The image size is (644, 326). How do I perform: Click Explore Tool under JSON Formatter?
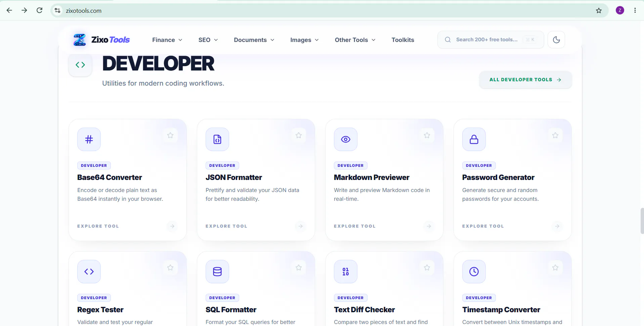[x=226, y=226]
